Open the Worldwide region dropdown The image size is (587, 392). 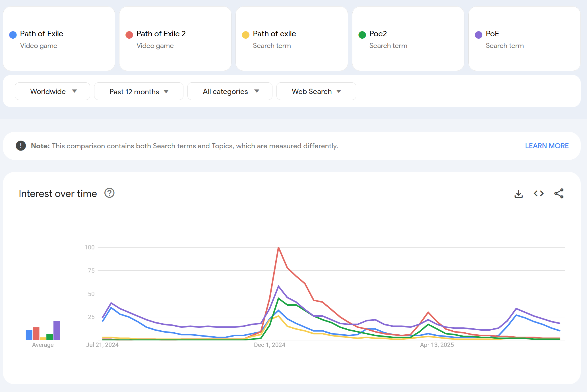[x=52, y=91]
